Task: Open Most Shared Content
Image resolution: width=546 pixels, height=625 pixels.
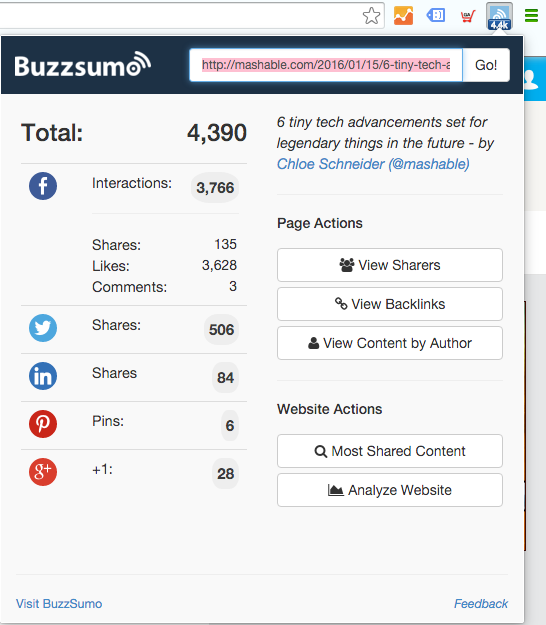Action: (390, 451)
